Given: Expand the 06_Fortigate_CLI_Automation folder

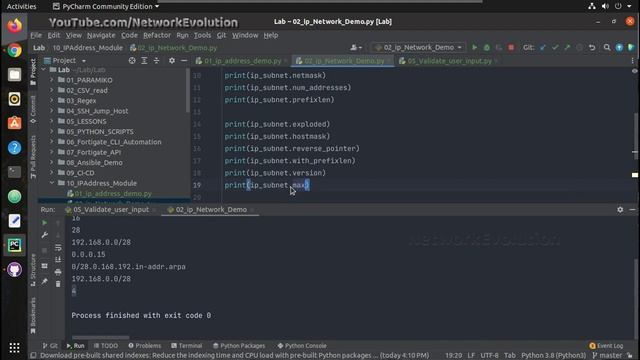Looking at the screenshot, I should pos(51,142).
